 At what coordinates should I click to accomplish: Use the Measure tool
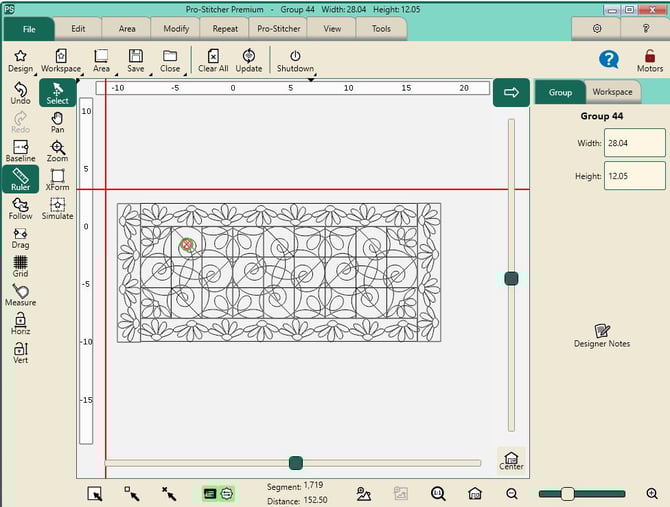point(21,295)
